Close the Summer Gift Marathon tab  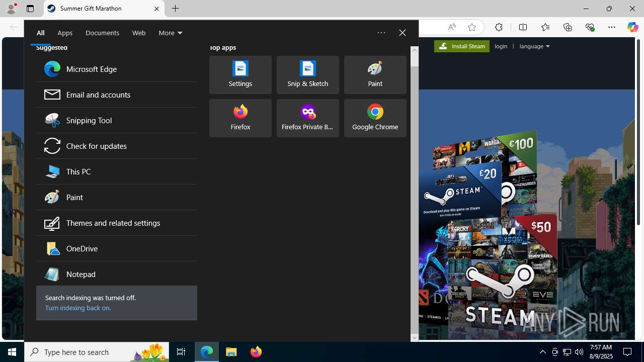156,9
